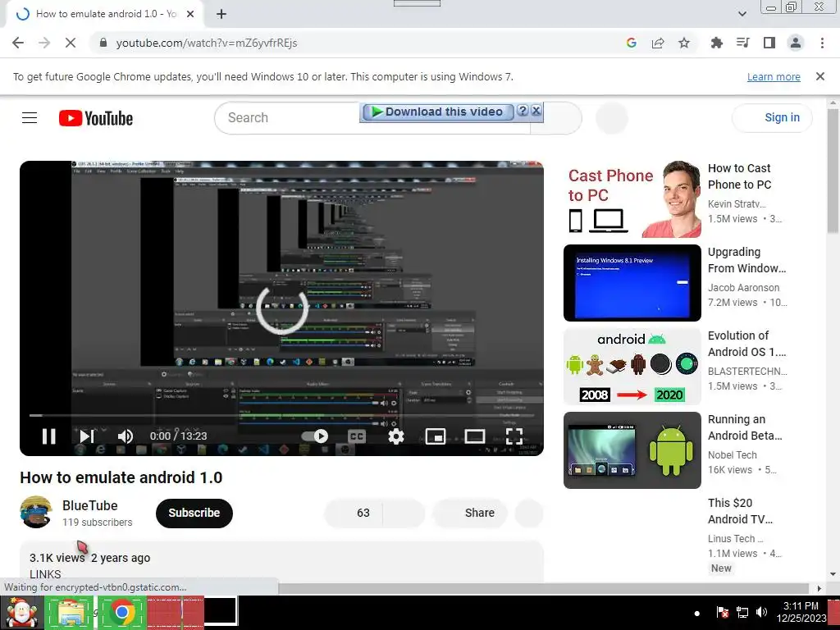Open video settings gear

pyautogui.click(x=396, y=436)
